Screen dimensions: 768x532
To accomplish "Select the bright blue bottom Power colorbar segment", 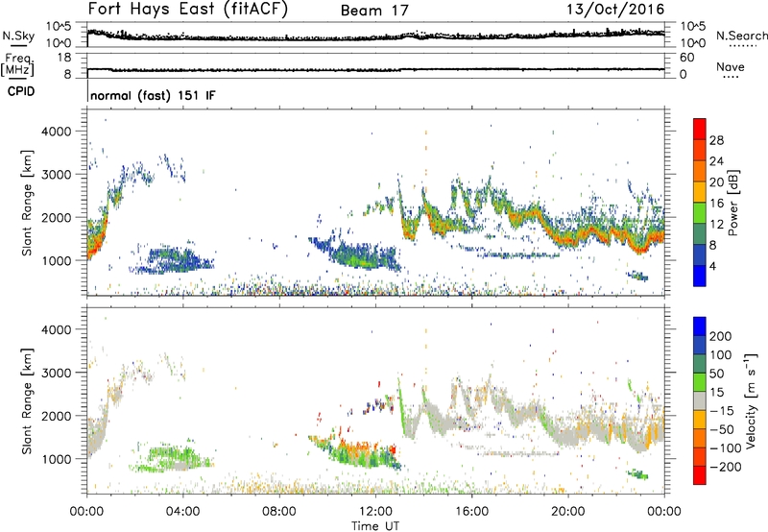I will tap(700, 276).
